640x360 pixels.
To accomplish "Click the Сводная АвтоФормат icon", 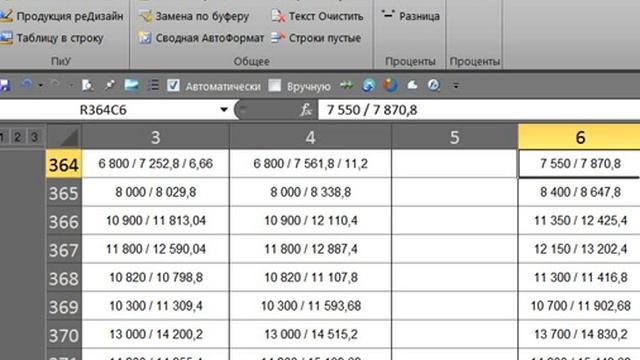I will coord(145,38).
